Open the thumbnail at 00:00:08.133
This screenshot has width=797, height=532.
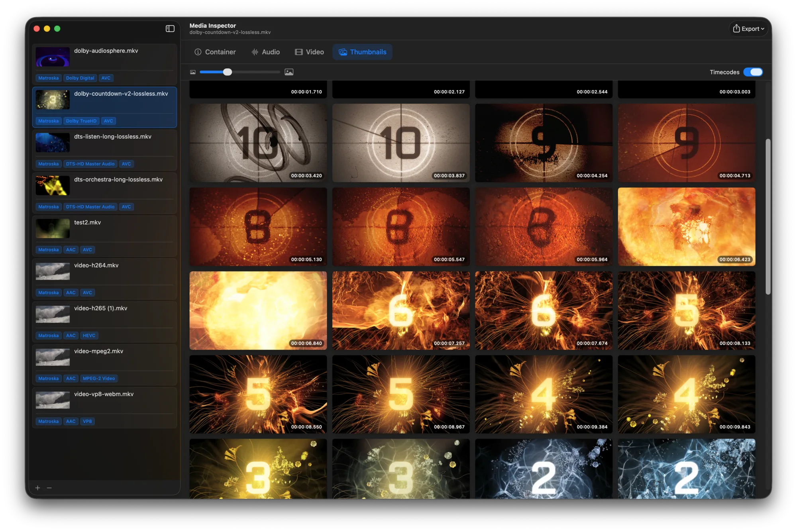pos(687,310)
